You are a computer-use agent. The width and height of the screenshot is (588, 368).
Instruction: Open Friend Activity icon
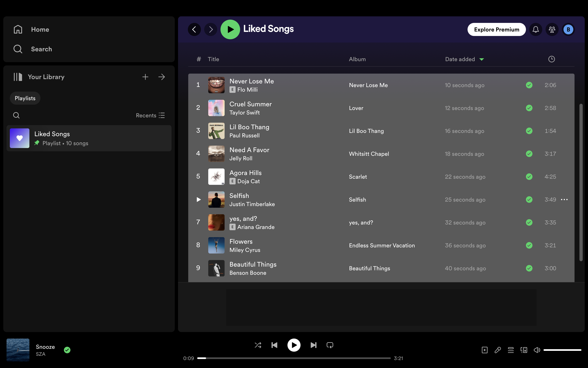(x=552, y=29)
